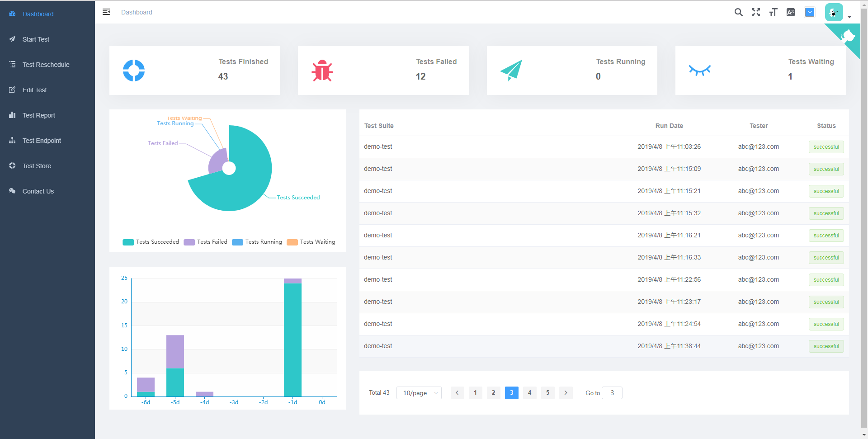The image size is (868, 439).
Task: Click the 11:38:44 run date cell
Action: coord(669,346)
